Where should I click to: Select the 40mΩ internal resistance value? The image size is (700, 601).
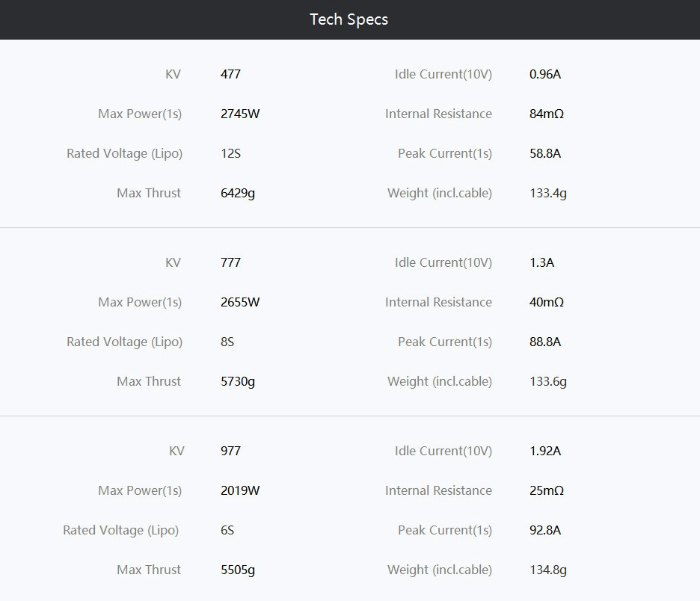[546, 302]
